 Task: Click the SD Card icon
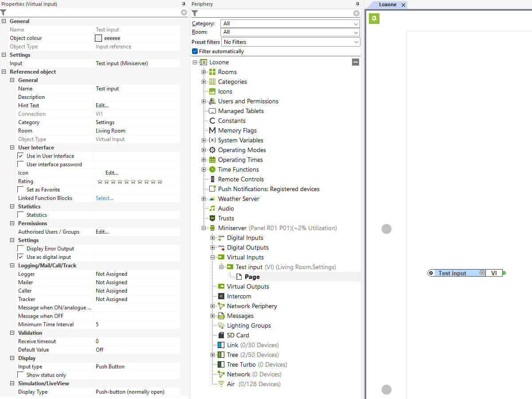pyautogui.click(x=221, y=335)
